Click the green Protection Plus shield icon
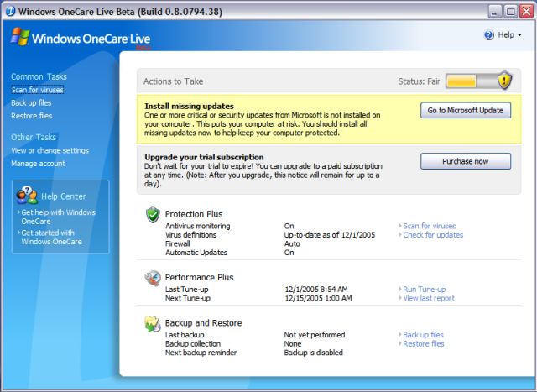Viewport: 537px width, 392px height. (x=153, y=215)
